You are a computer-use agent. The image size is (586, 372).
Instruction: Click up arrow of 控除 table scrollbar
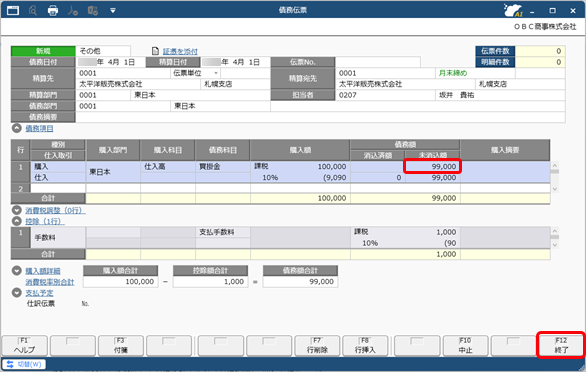point(555,231)
